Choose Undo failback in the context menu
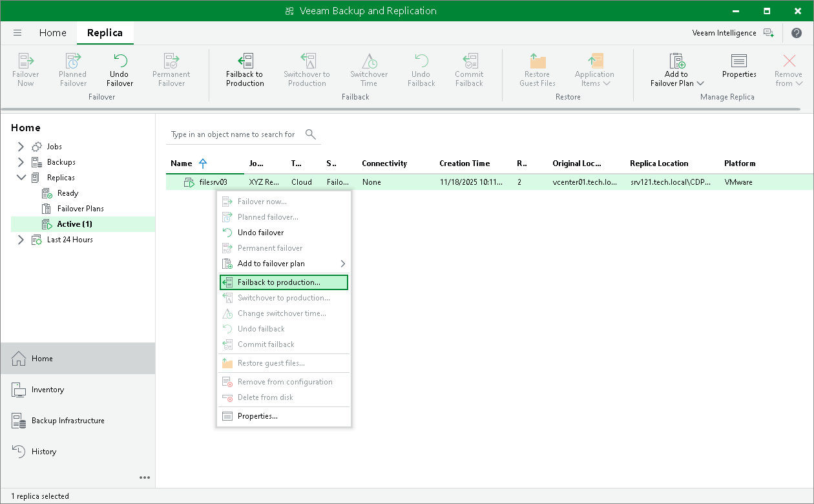Viewport: 814px width, 504px height. click(x=284, y=329)
